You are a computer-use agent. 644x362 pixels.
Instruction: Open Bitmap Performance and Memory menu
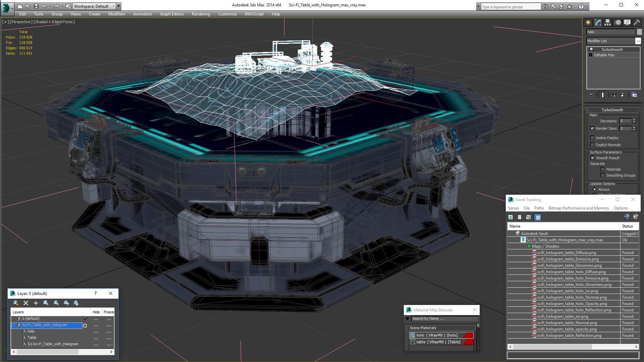(579, 208)
